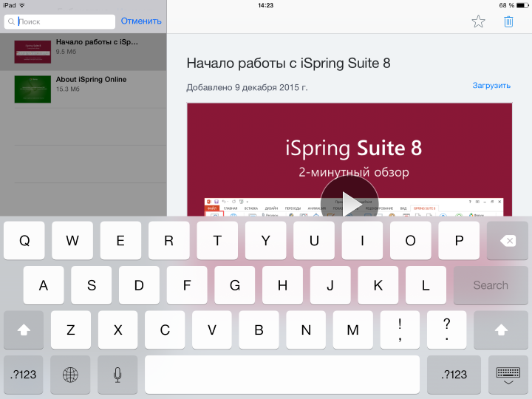This screenshot has height=399, width=532.
Task: Tap the K key
Action: [x=378, y=285]
